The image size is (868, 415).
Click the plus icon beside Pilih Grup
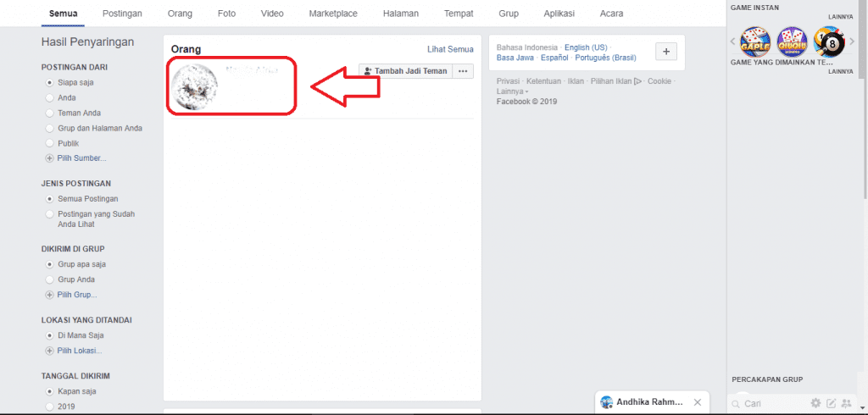click(50, 295)
